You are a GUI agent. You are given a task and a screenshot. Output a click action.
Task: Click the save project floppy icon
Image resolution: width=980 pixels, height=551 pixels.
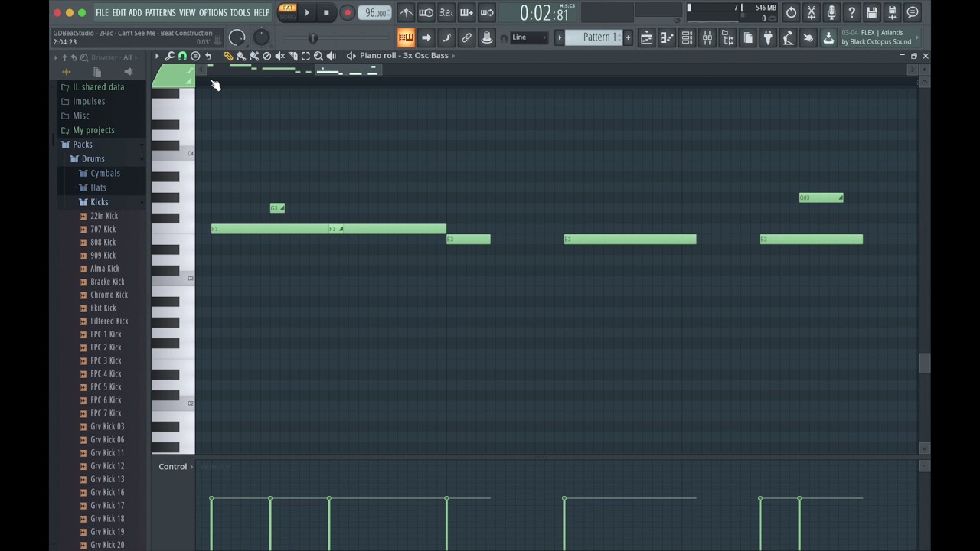[872, 12]
